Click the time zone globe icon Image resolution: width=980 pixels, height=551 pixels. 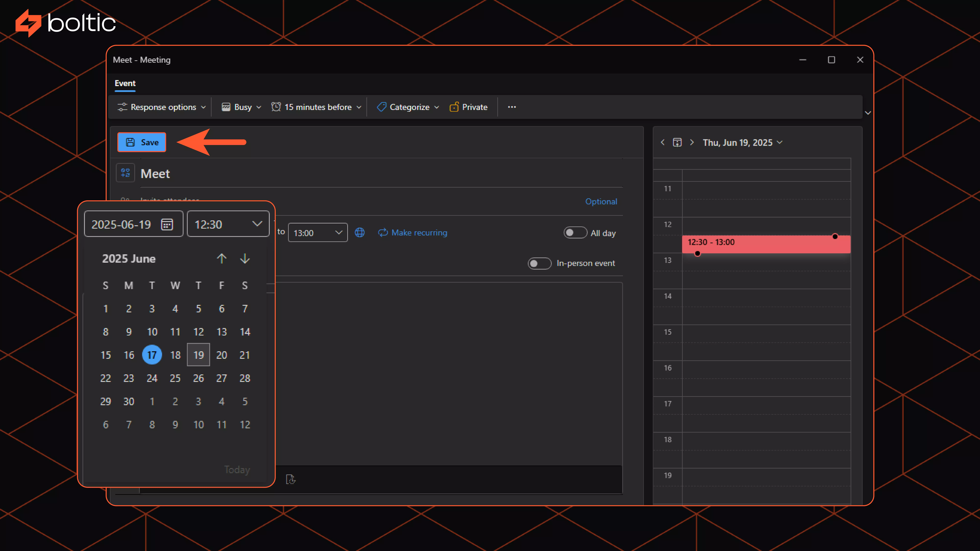(360, 232)
